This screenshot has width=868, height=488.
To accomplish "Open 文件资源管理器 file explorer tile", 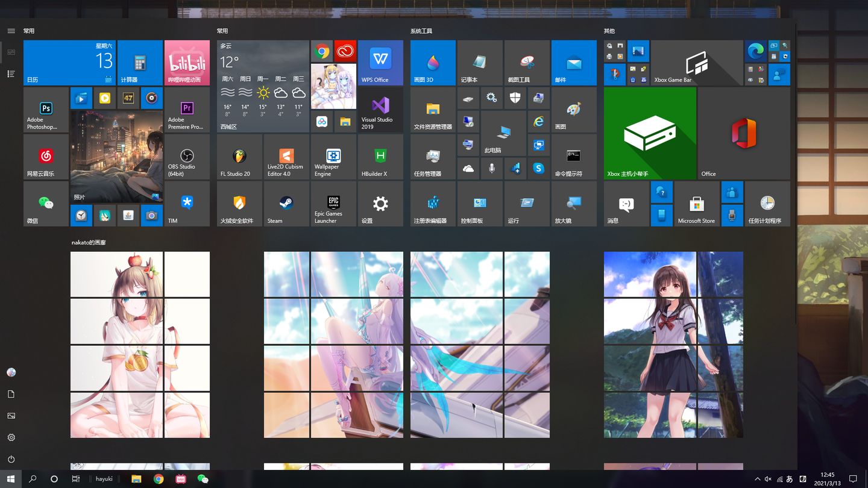I will 433,110.
